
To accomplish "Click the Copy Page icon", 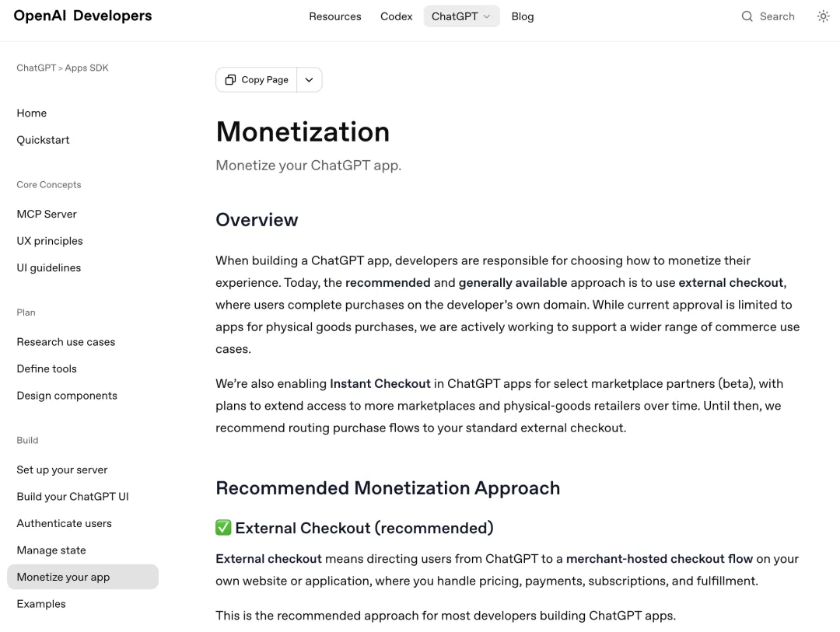I will 230,80.
